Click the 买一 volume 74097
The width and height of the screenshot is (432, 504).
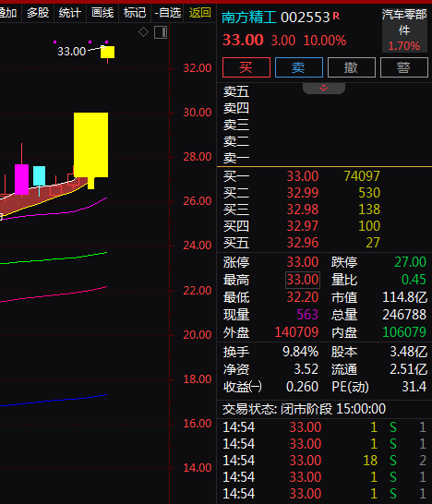pyautogui.click(x=362, y=176)
